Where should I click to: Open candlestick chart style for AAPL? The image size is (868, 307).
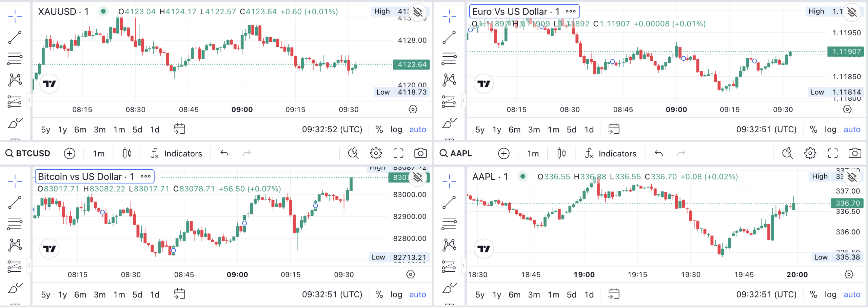click(x=561, y=153)
